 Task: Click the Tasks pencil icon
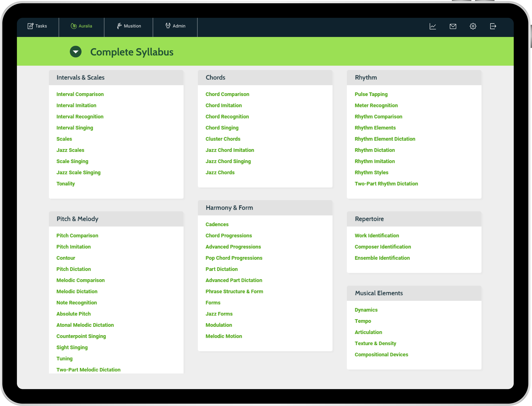pyautogui.click(x=30, y=26)
